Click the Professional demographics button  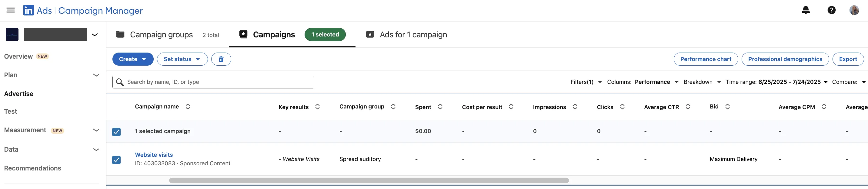[x=785, y=59]
